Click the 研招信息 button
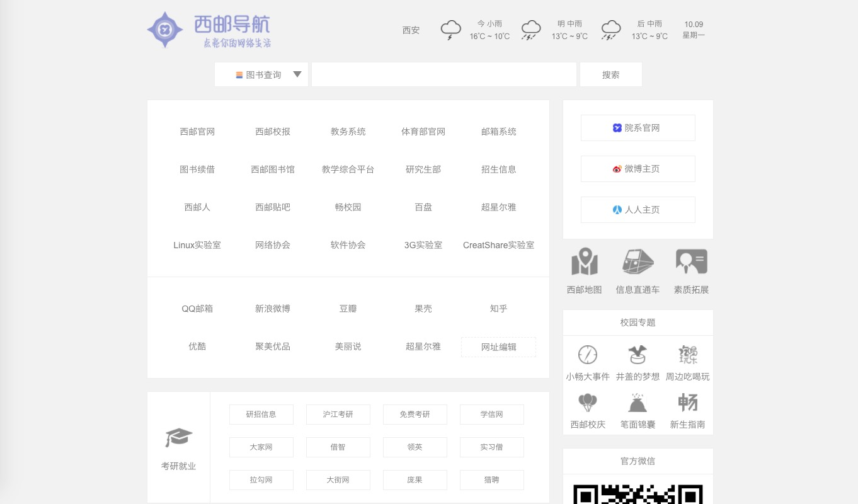This screenshot has height=504, width=858. 261,415
